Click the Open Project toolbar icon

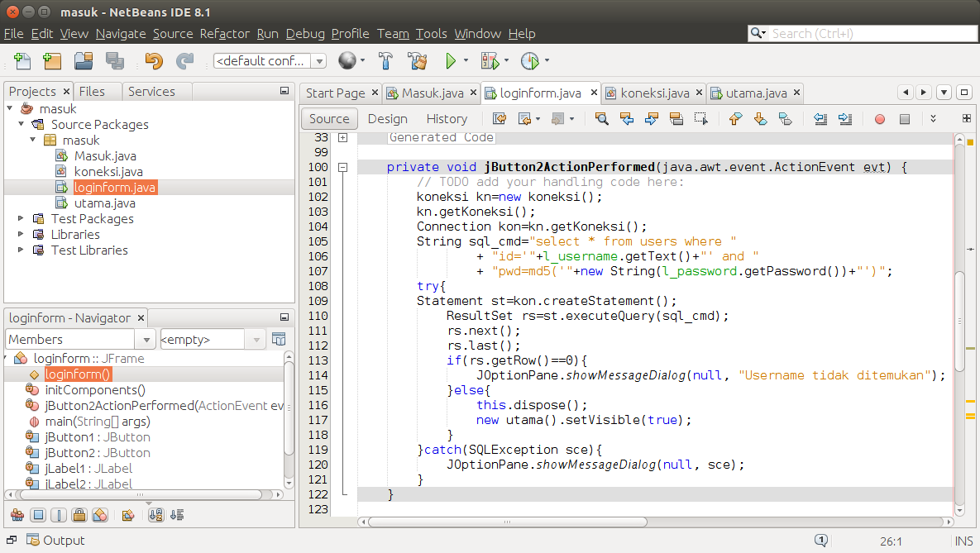coord(84,60)
